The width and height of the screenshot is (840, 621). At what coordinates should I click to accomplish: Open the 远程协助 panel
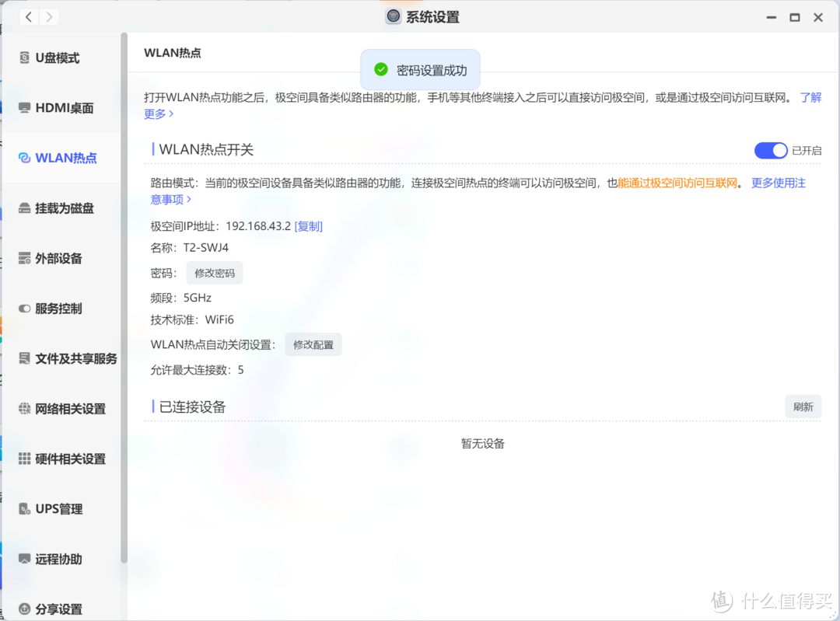[54, 558]
